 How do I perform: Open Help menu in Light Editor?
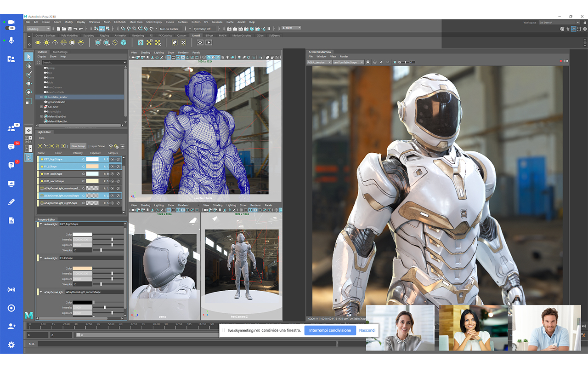(41, 138)
